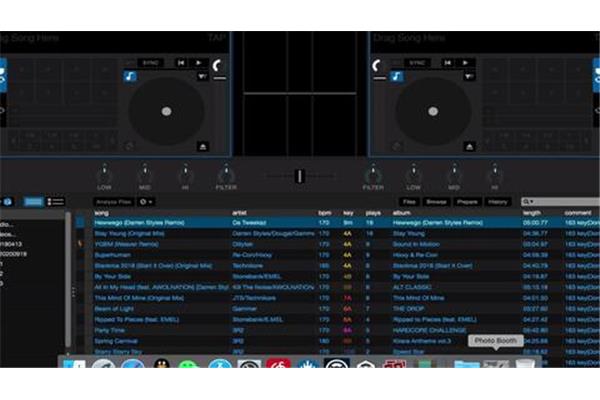Sort by the artist column header

[x=239, y=213]
